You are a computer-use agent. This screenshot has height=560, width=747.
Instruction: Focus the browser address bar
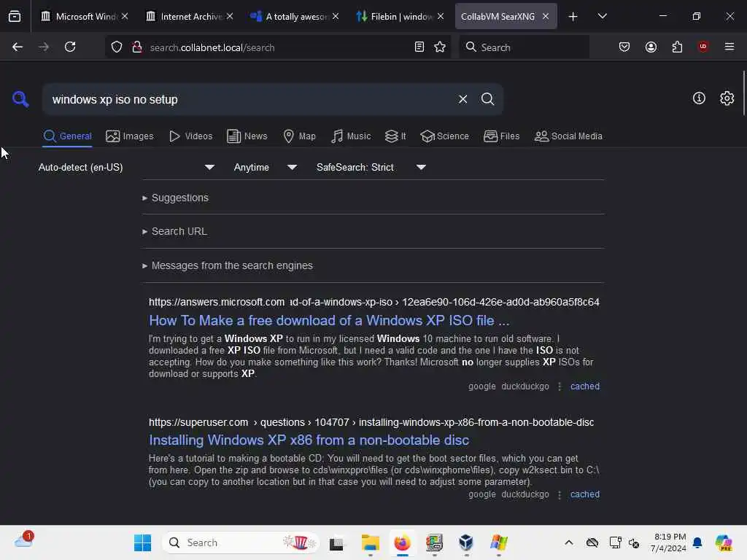(x=279, y=47)
